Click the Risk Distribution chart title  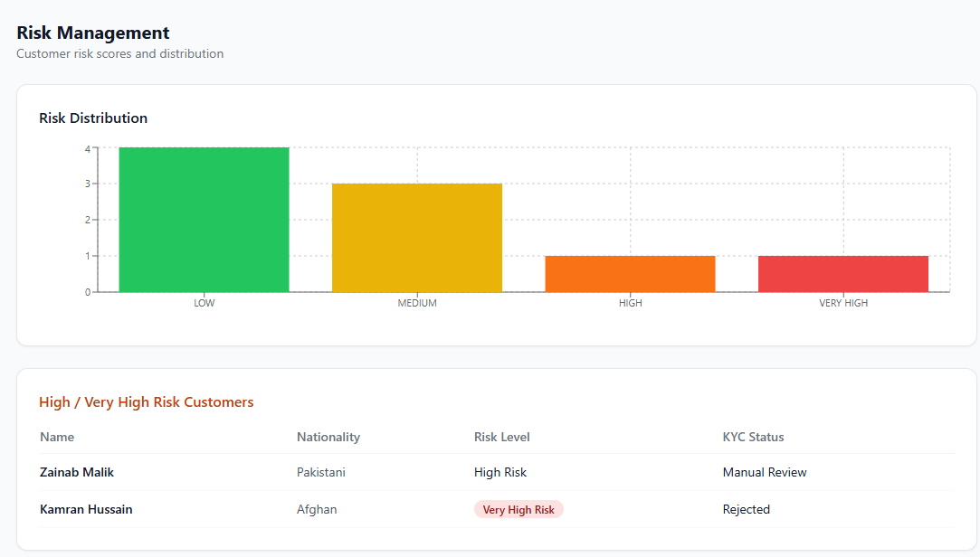(93, 118)
